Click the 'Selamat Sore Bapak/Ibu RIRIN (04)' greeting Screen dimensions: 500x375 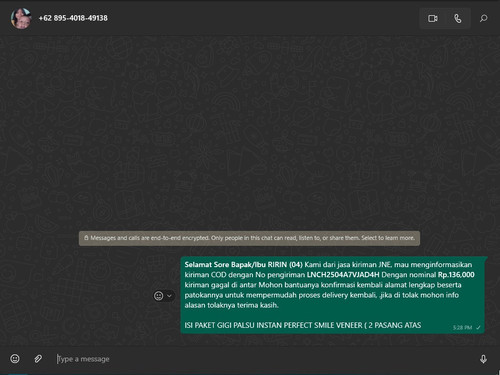[x=243, y=265]
